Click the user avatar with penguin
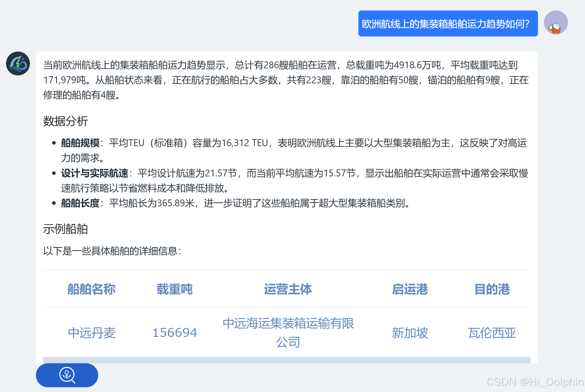 [556, 23]
